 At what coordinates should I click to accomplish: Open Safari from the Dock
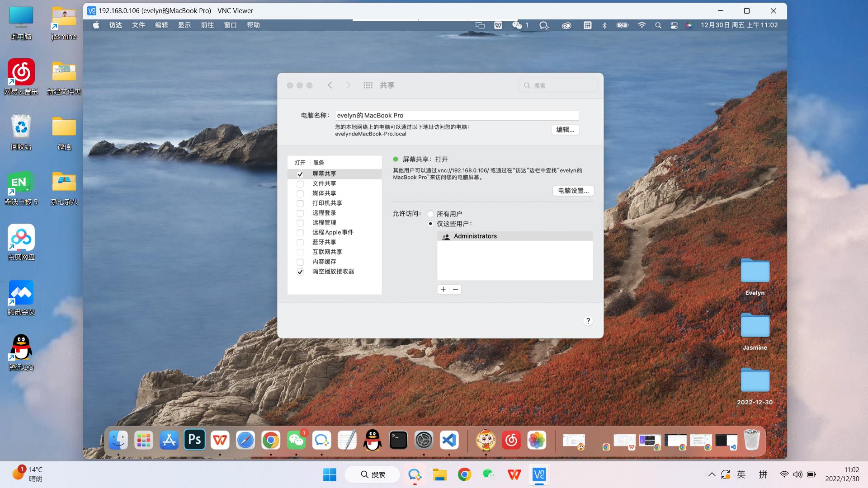click(245, 439)
